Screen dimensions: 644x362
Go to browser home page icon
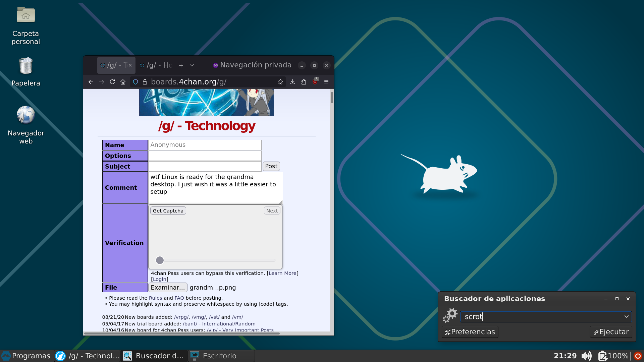(123, 82)
